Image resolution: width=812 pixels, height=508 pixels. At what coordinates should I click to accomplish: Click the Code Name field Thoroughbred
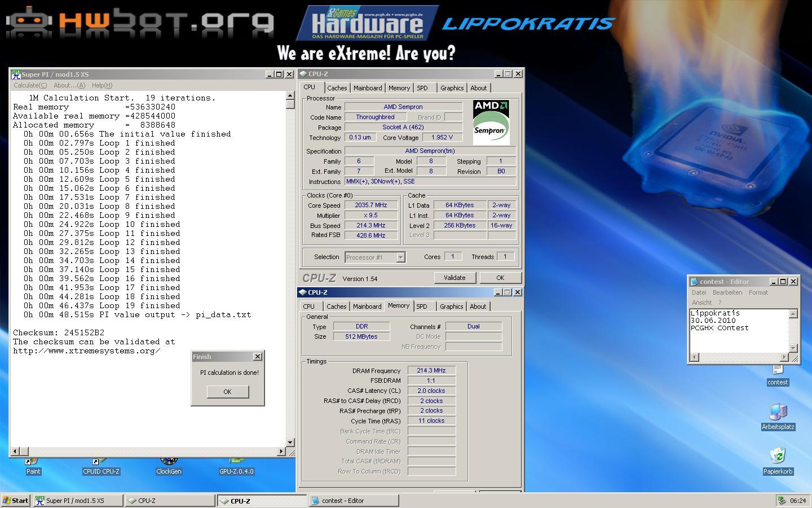click(375, 117)
